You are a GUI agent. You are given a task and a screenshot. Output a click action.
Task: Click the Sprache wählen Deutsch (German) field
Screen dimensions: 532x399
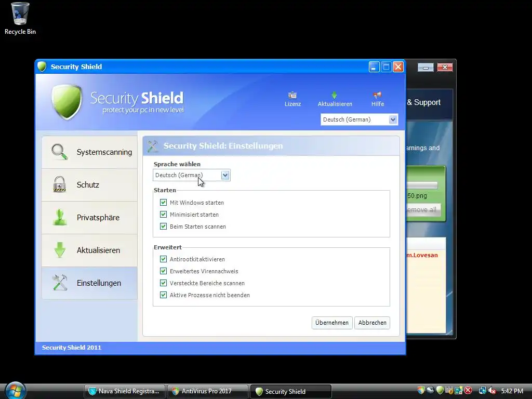pyautogui.click(x=191, y=175)
